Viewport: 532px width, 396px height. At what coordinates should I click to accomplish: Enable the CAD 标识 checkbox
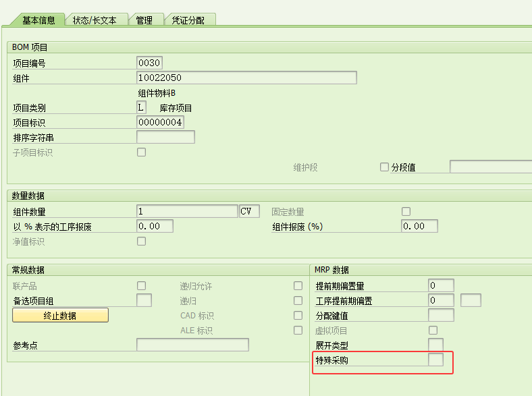point(298,316)
